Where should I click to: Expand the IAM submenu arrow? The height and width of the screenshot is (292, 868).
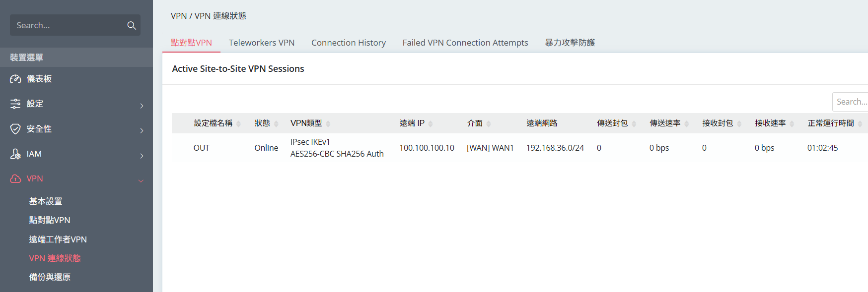pyautogui.click(x=142, y=156)
